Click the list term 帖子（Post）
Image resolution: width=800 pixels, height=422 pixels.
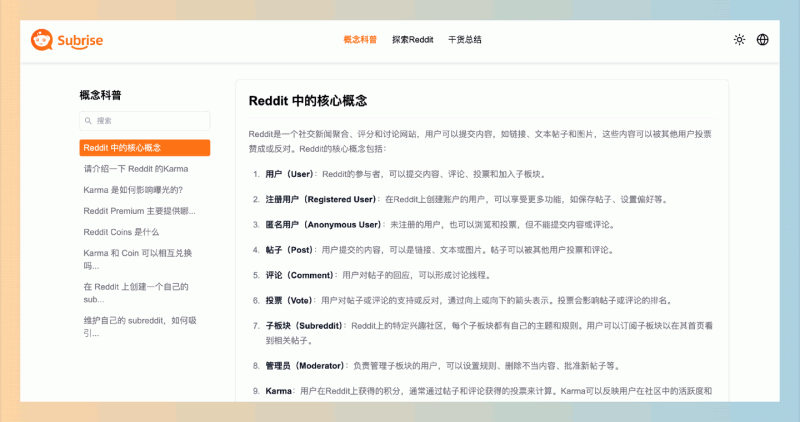tap(289, 250)
